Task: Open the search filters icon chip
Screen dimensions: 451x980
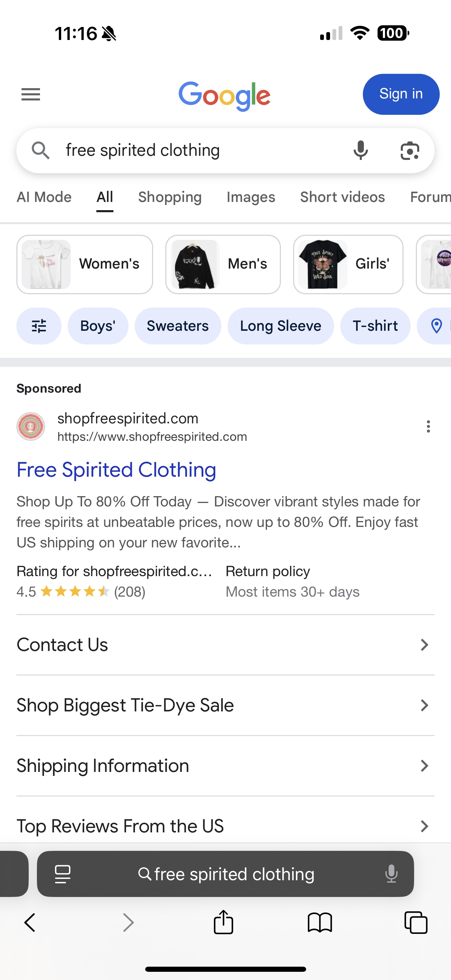Action: pyautogui.click(x=39, y=326)
